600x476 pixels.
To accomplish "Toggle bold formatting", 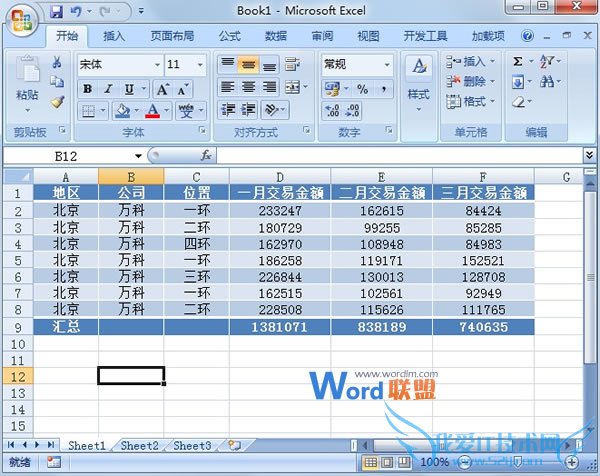I will (x=87, y=89).
